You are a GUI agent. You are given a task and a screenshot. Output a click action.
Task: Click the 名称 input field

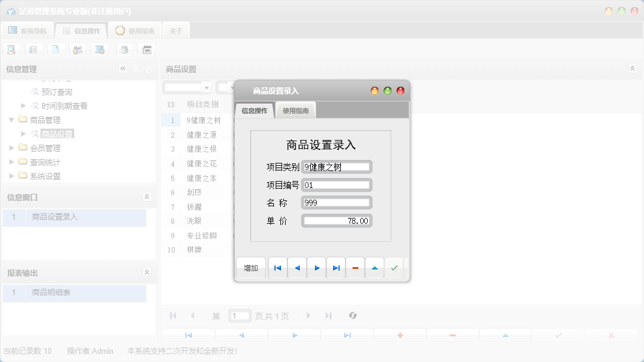click(337, 203)
